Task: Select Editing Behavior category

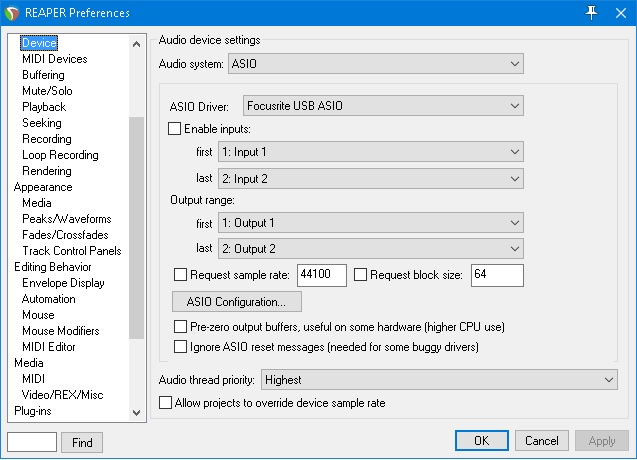Action: tap(53, 267)
